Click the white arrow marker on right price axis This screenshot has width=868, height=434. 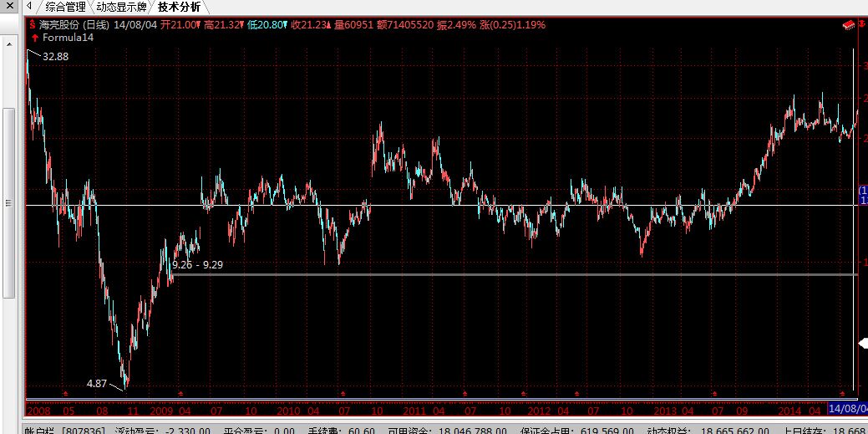pyautogui.click(x=863, y=343)
